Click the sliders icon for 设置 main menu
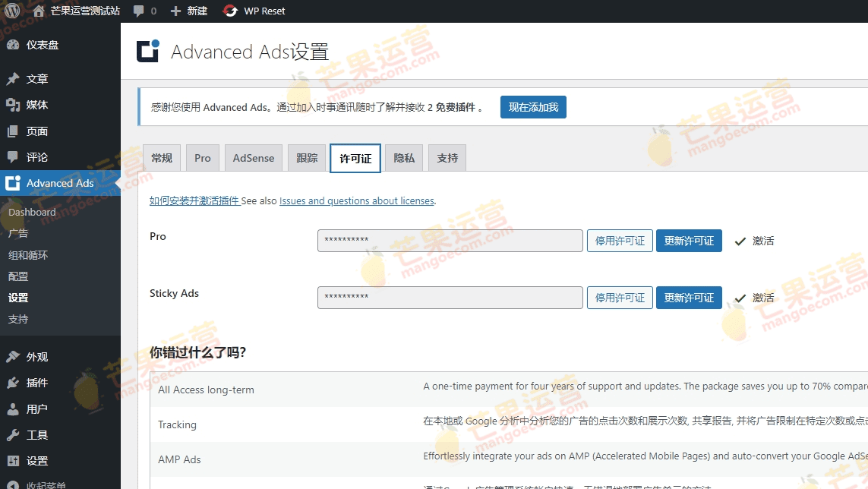The image size is (868, 489). 13,461
